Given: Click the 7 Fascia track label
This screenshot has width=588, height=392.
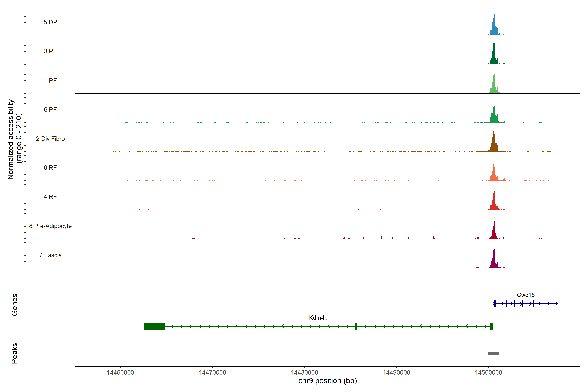Looking at the screenshot, I should point(50,255).
